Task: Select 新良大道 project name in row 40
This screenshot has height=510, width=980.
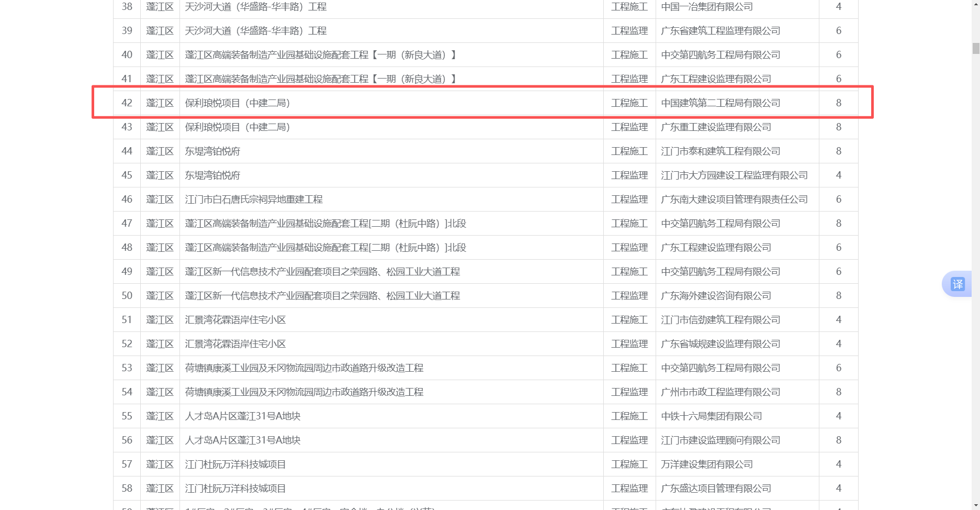Action: (x=321, y=55)
